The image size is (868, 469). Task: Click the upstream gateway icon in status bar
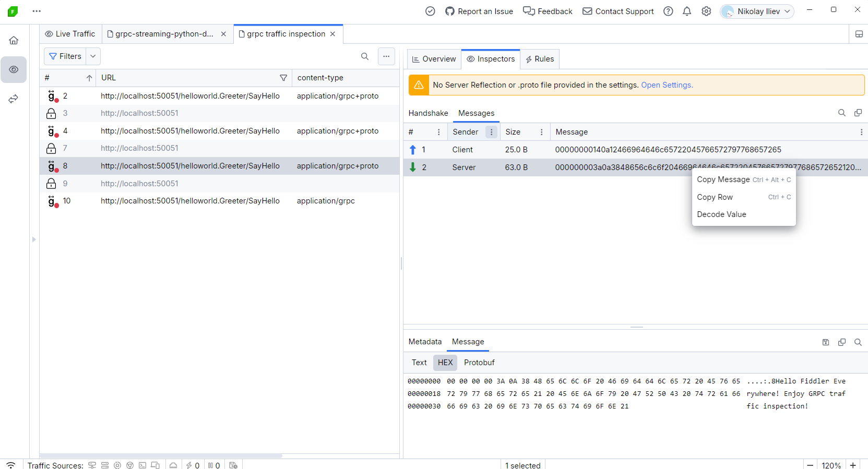tap(173, 465)
